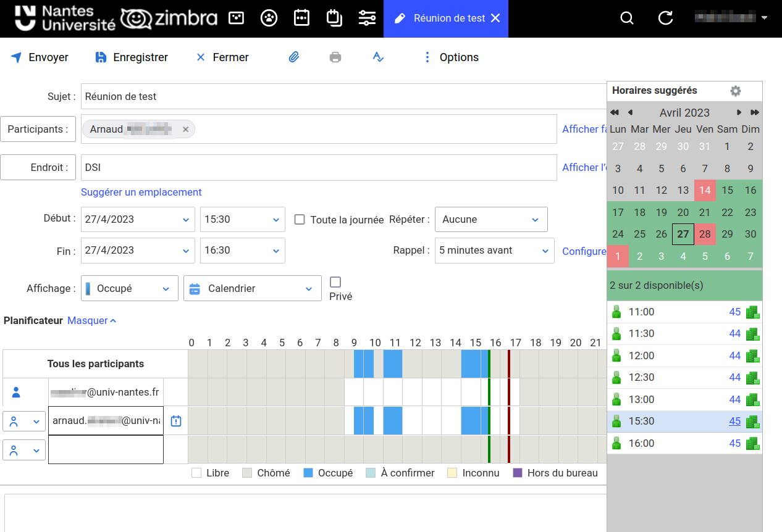Click the Envoyer button
Image resolution: width=782 pixels, height=532 pixels.
pos(40,57)
